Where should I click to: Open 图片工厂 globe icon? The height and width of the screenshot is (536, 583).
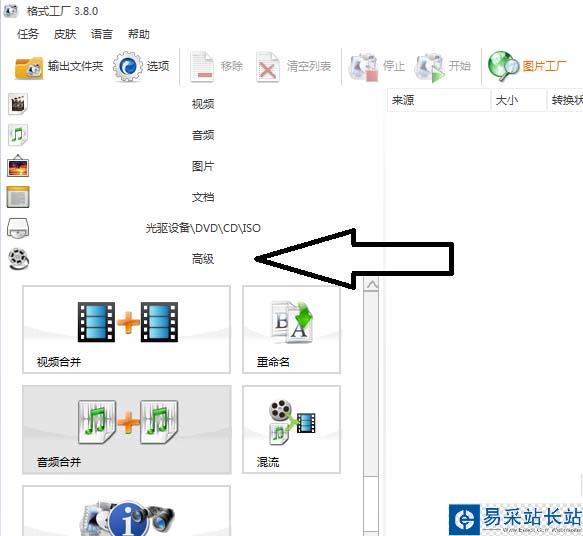[x=503, y=66]
